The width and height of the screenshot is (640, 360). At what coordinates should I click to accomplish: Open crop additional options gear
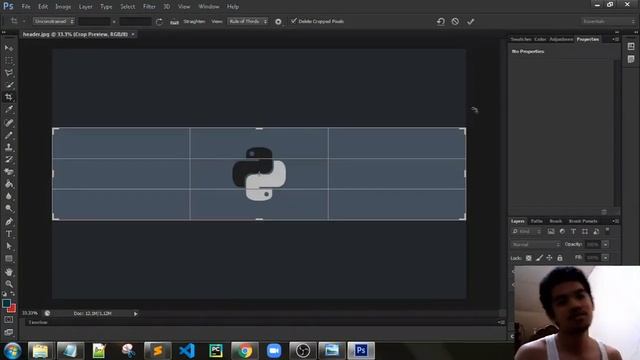(x=278, y=22)
